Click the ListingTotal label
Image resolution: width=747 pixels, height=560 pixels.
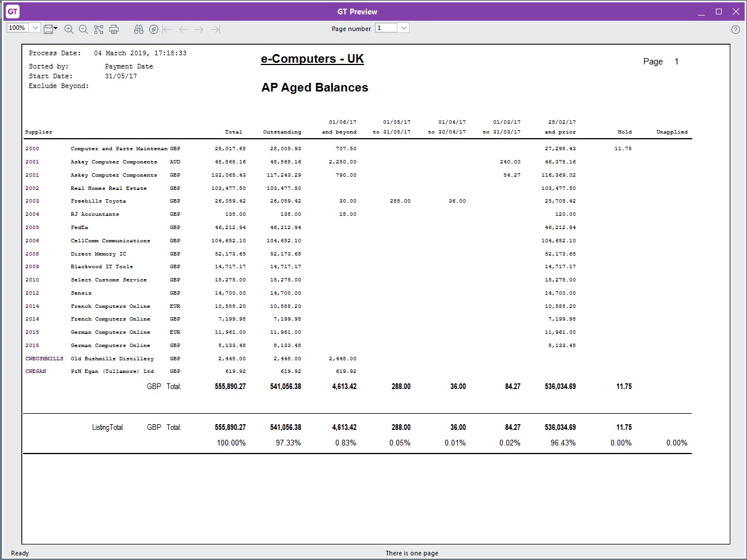pos(108,428)
